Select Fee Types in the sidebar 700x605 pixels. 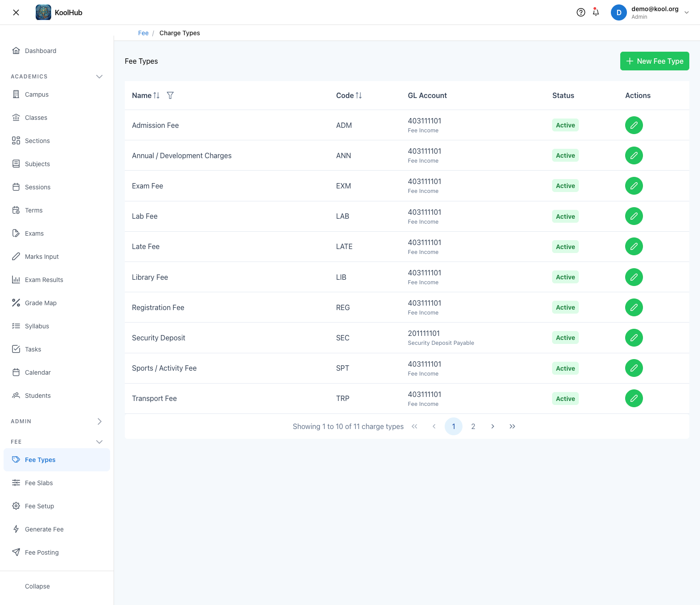[57, 460]
